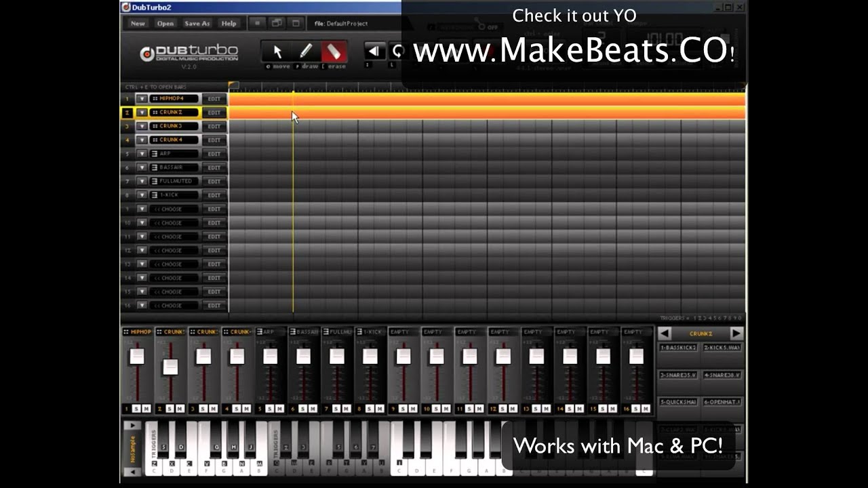
Task: Click the Open menu item
Action: coord(165,23)
